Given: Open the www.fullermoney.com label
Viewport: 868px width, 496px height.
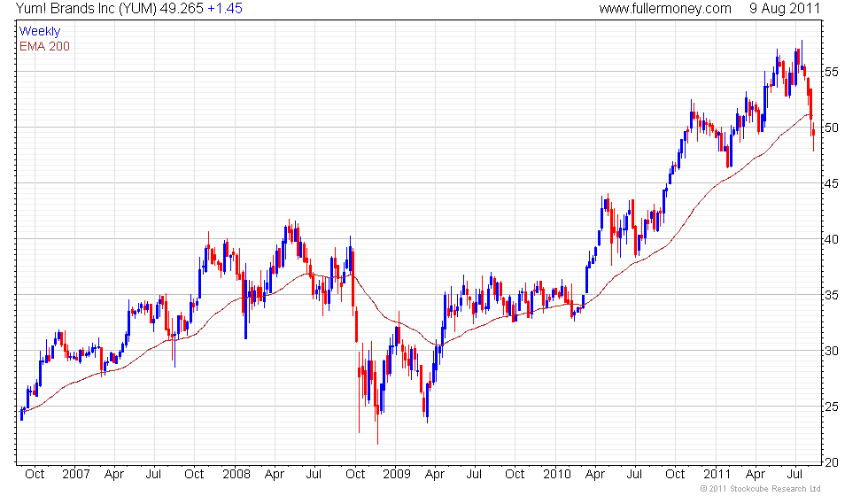Looking at the screenshot, I should [x=665, y=9].
